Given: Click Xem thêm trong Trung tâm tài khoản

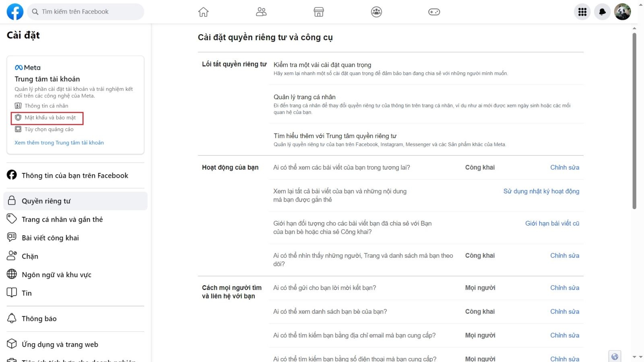Looking at the screenshot, I should pyautogui.click(x=59, y=143).
